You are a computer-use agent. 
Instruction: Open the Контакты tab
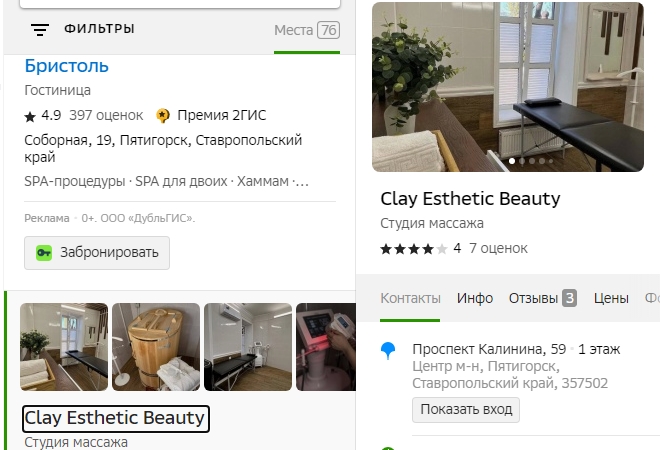[x=410, y=298]
